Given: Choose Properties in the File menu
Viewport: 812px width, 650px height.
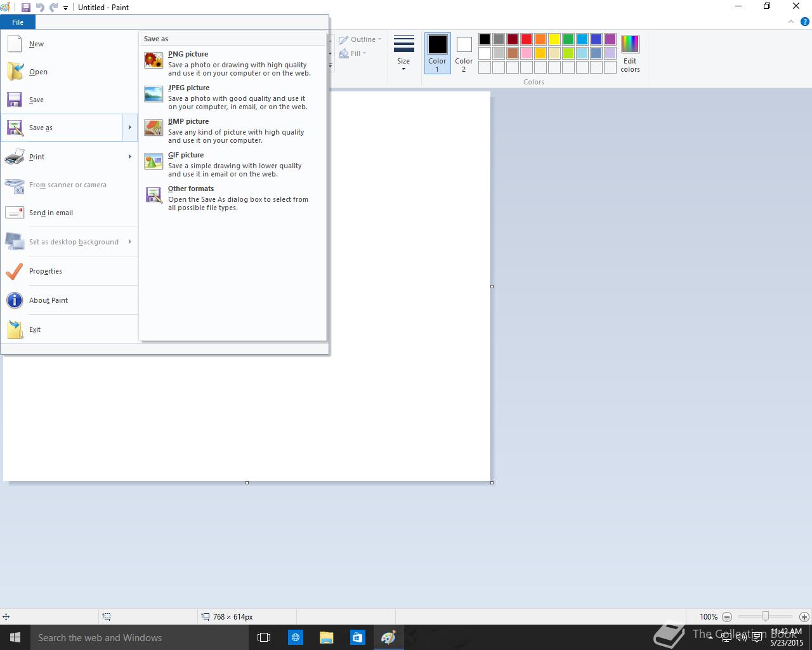Looking at the screenshot, I should pos(69,271).
